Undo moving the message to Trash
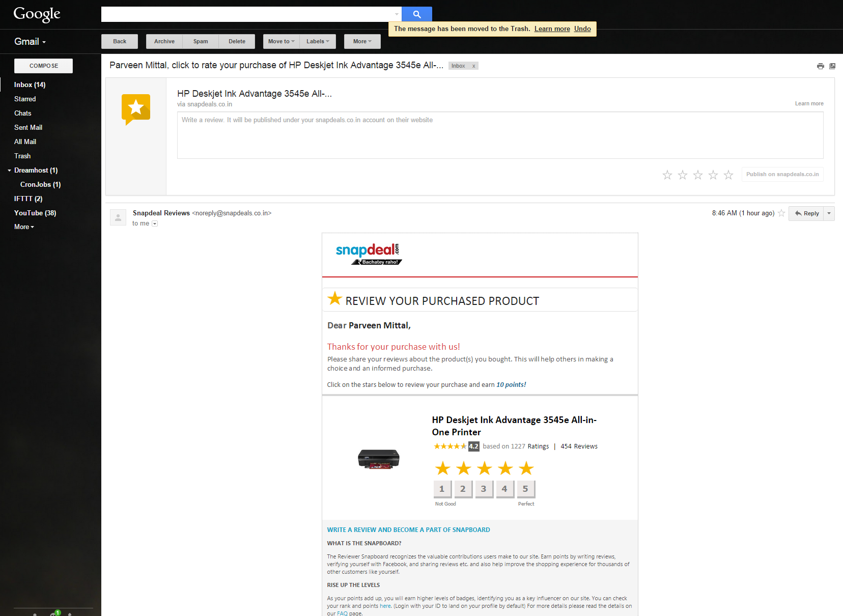This screenshot has width=843, height=616. click(582, 29)
